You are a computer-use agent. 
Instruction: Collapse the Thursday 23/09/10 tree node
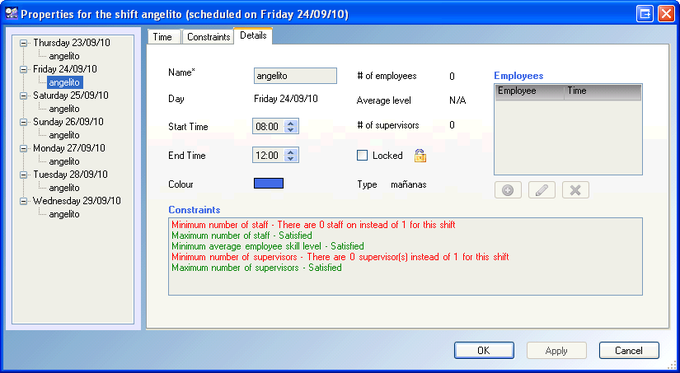[23, 43]
